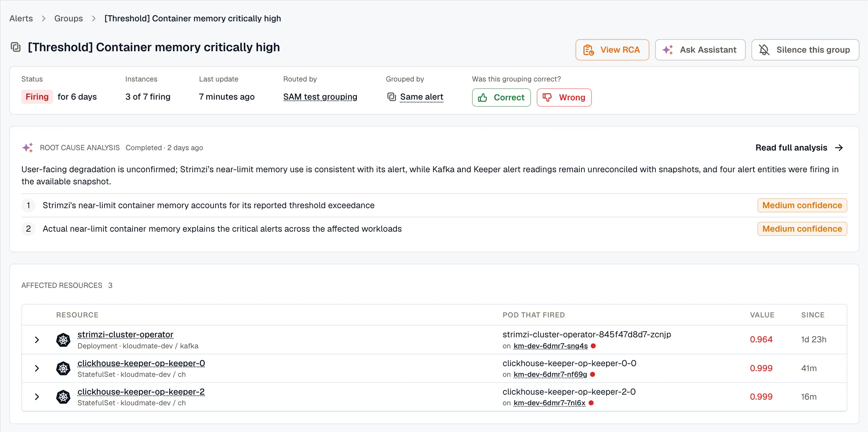Click red status dot beside km-dev-6dmr7-sng4s

coord(593,346)
